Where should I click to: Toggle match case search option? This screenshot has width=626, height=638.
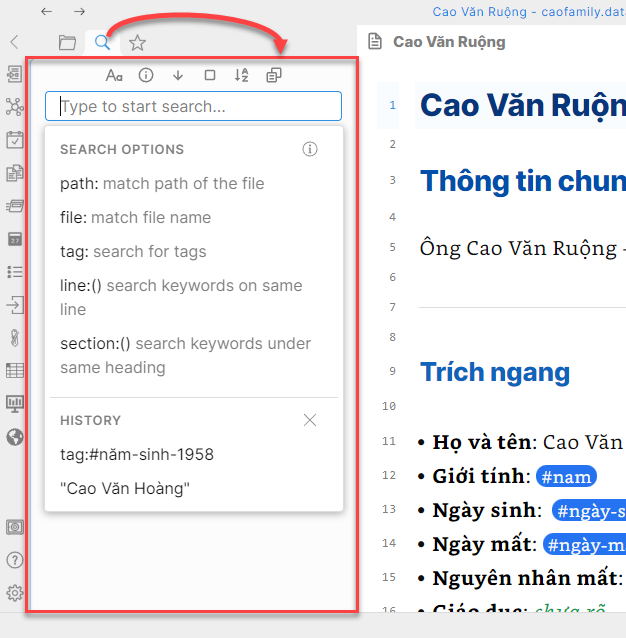[114, 75]
